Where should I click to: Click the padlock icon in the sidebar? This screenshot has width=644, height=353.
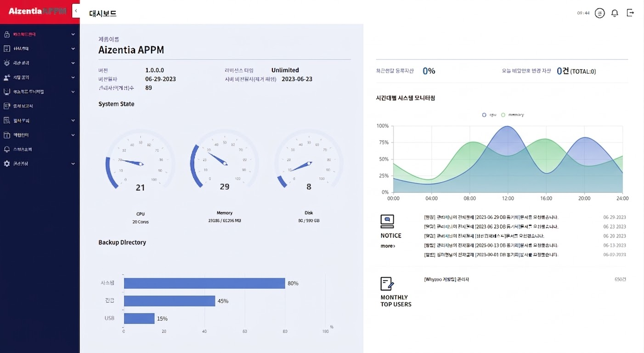pos(6,34)
